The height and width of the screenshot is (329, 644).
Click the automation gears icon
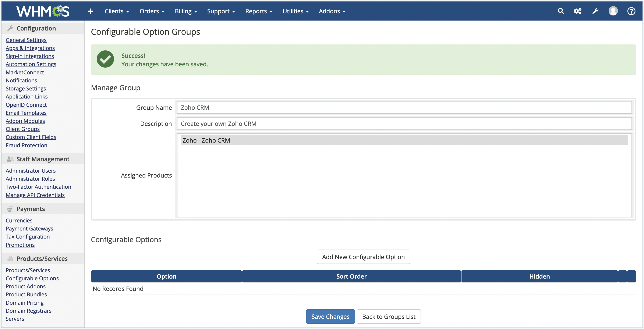577,11
